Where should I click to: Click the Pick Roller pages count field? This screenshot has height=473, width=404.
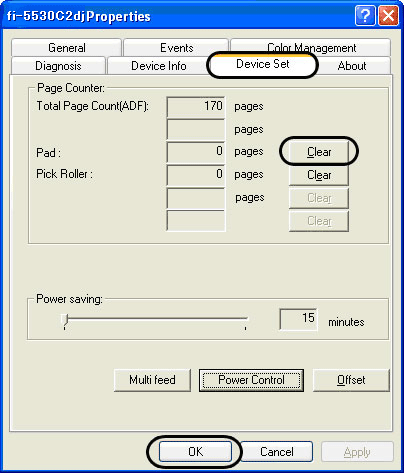click(196, 175)
